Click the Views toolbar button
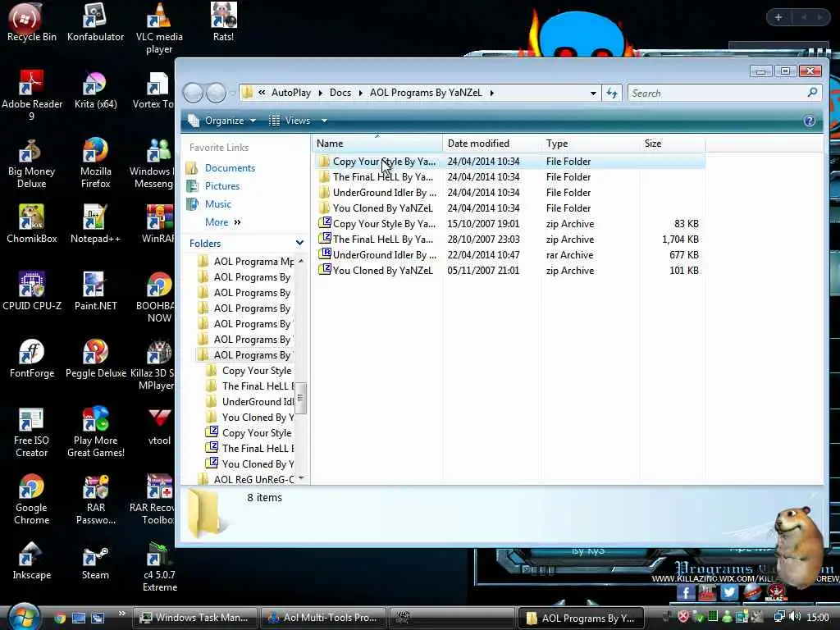The image size is (840, 630). pos(290,121)
